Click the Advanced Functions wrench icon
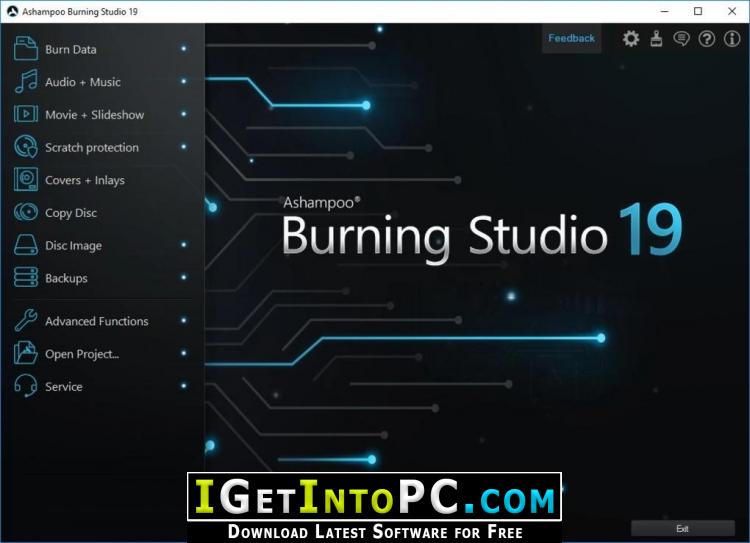This screenshot has height=543, width=750. (x=26, y=321)
